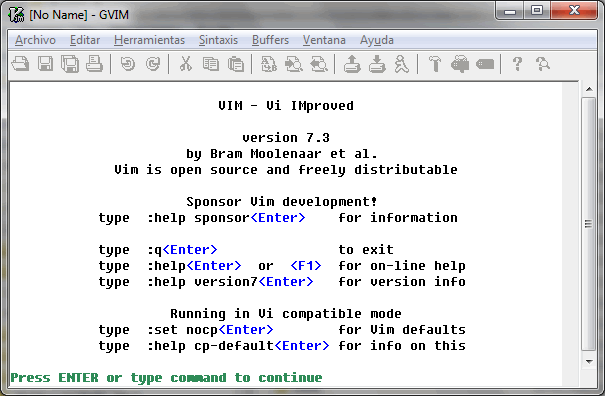
Task: Click the 'to exit' text
Action: click(x=366, y=250)
